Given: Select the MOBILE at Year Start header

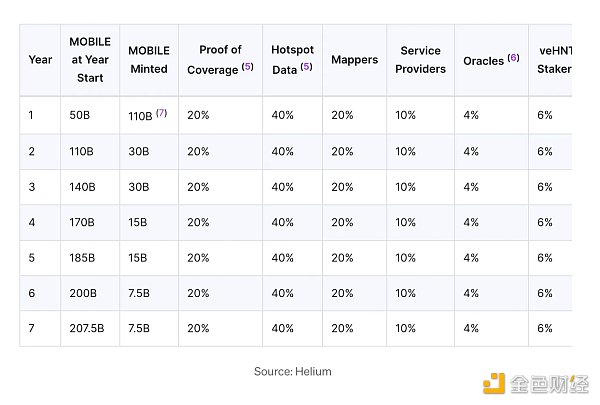Looking at the screenshot, I should (x=90, y=60).
